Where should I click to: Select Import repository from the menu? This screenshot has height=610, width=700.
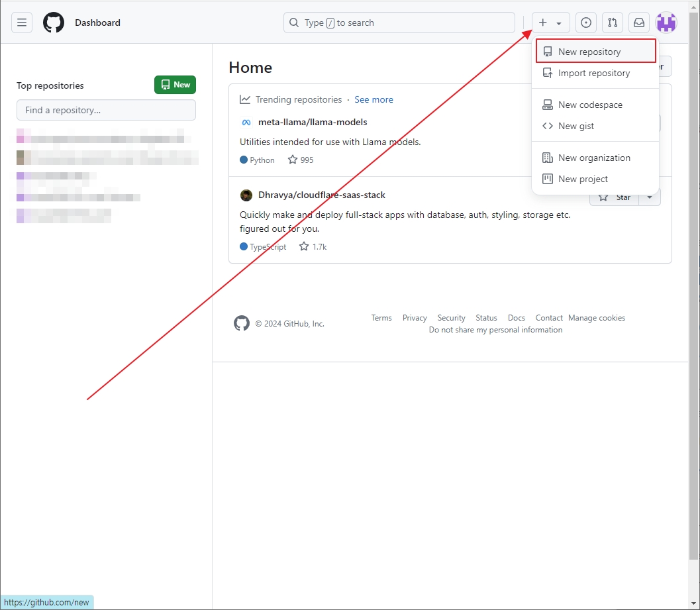[595, 73]
